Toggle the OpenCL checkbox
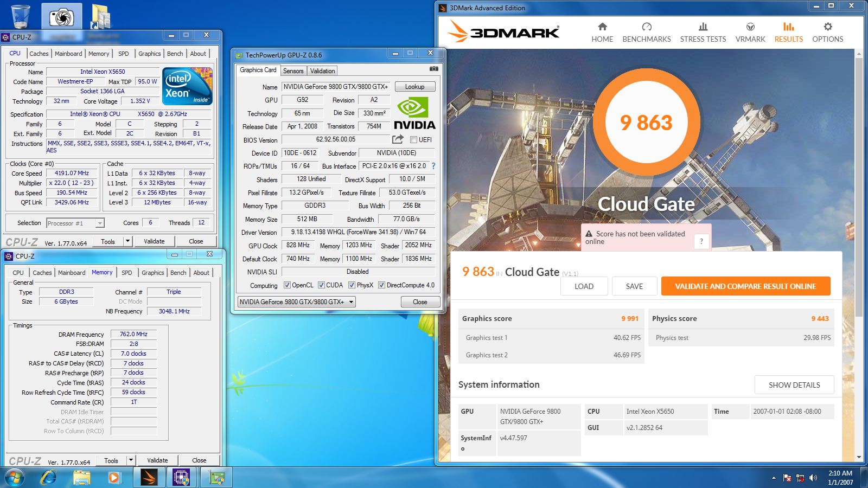This screenshot has height=488, width=868. pos(288,285)
